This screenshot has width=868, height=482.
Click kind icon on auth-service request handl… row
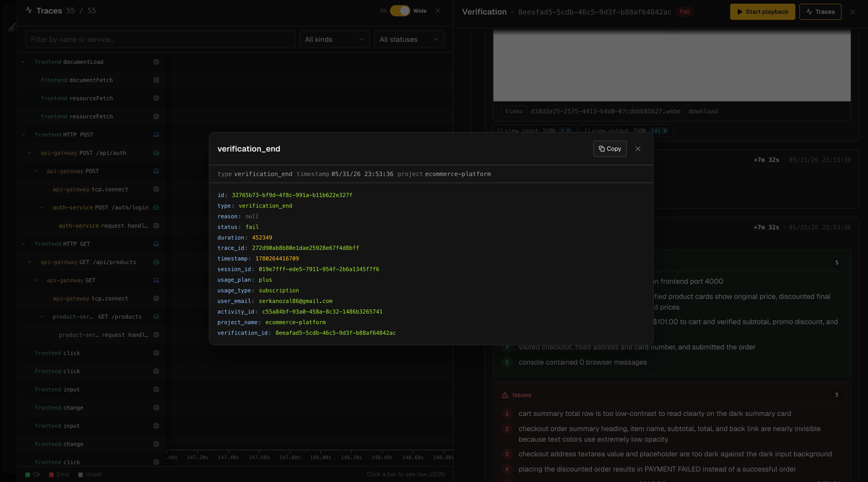[156, 226]
